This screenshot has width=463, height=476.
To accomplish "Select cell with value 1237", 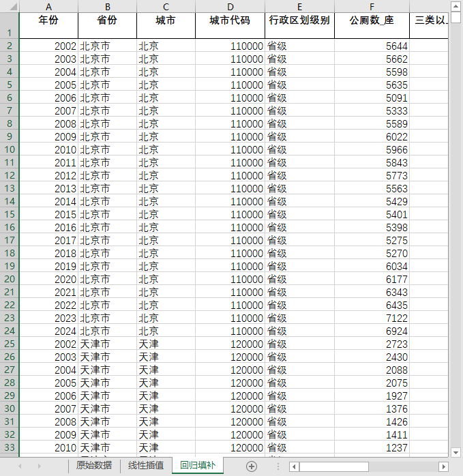I will [x=372, y=447].
